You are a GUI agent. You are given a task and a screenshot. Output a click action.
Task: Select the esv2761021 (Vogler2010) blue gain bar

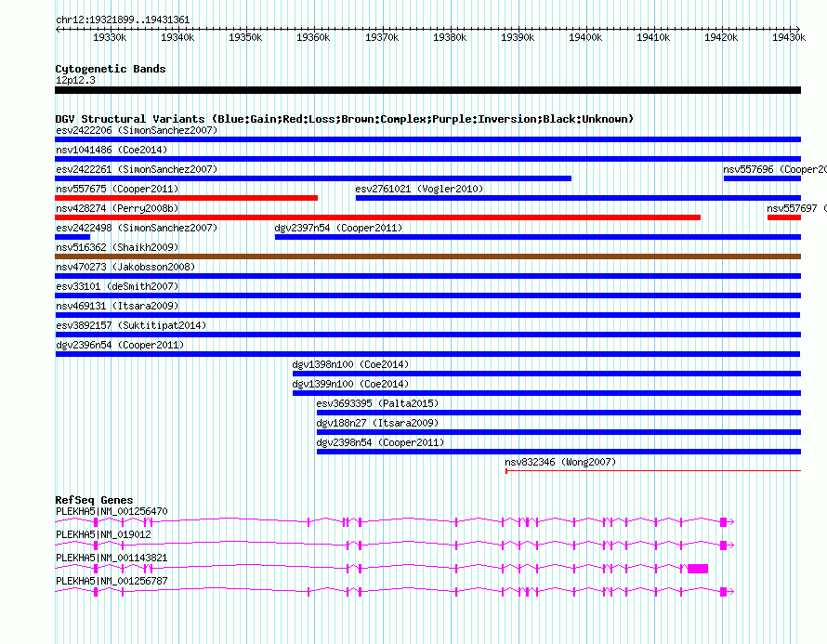[x=579, y=198]
